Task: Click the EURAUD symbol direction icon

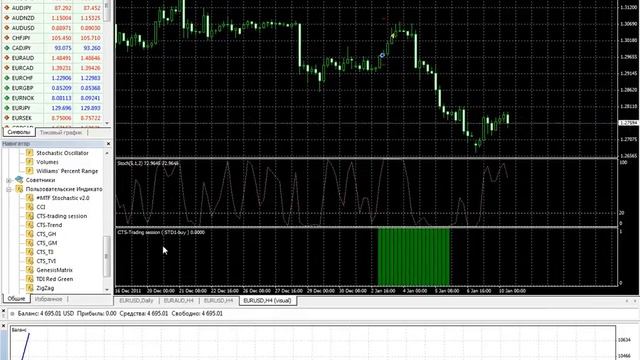Action: point(6,58)
